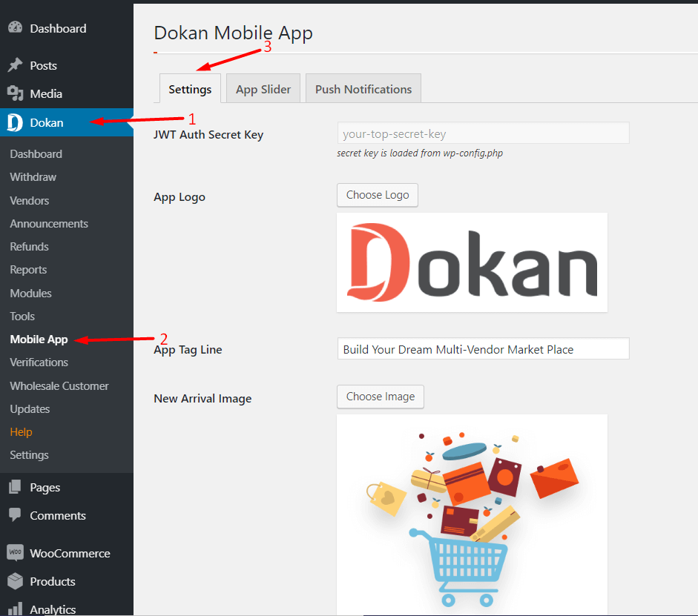Open the Push Notifications tab
The height and width of the screenshot is (616, 698).
[x=363, y=88]
